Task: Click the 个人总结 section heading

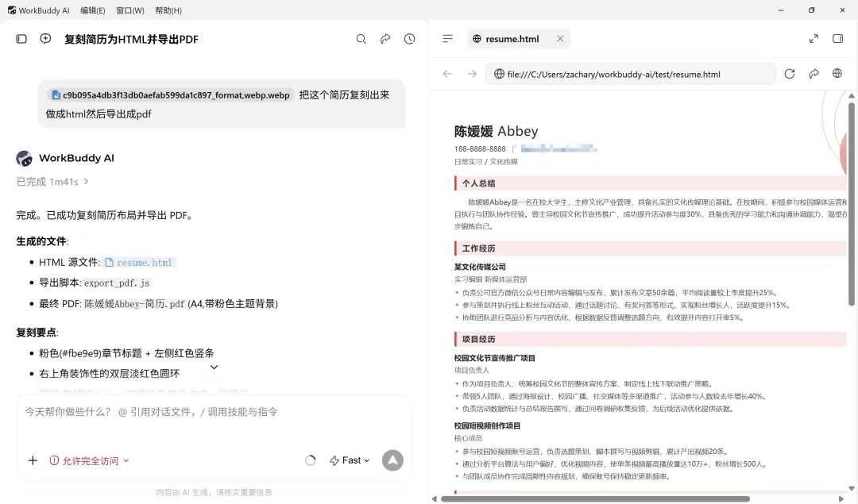Action: point(478,183)
